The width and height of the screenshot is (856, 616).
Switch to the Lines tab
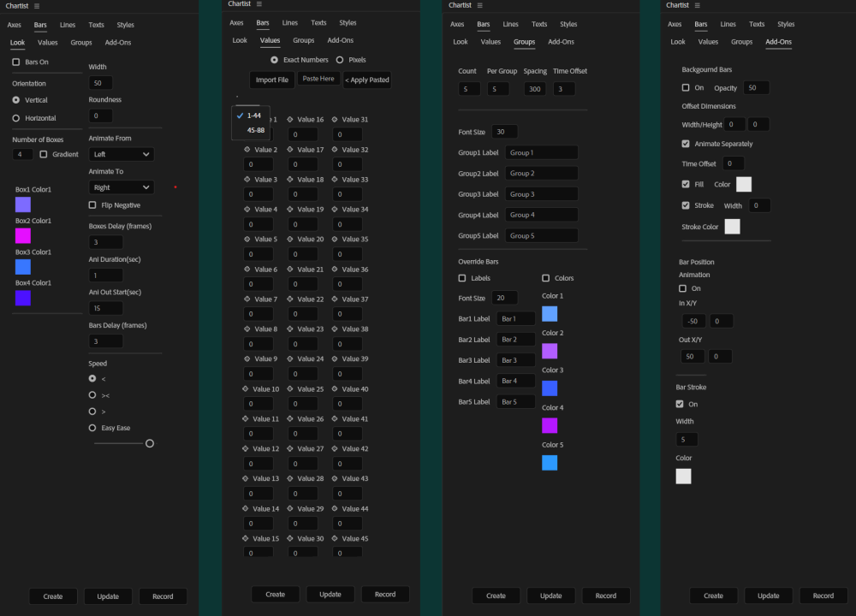(68, 24)
